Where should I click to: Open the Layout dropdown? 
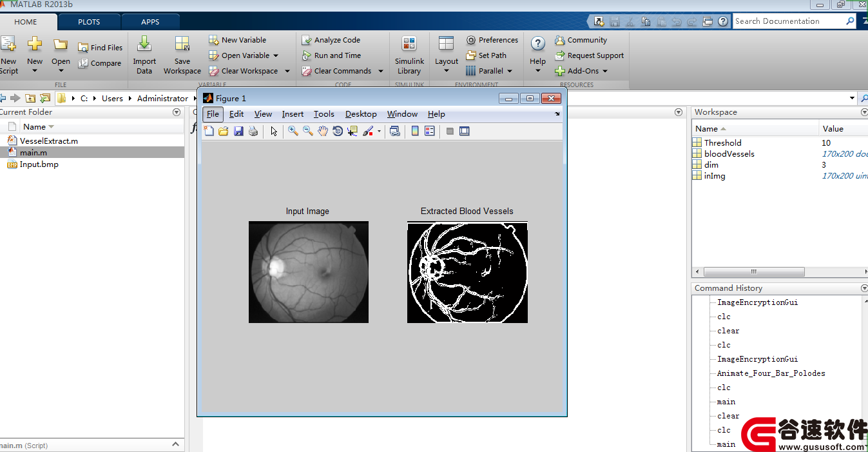click(447, 55)
